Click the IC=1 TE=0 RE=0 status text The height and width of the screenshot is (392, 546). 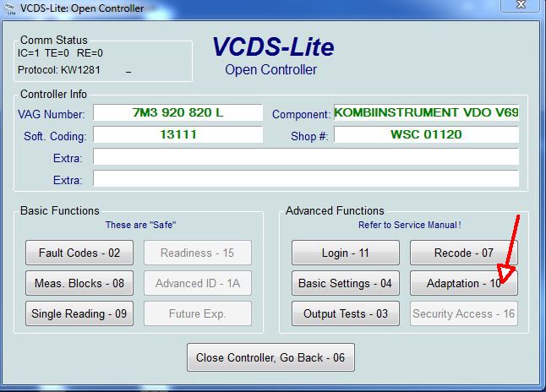(60, 53)
